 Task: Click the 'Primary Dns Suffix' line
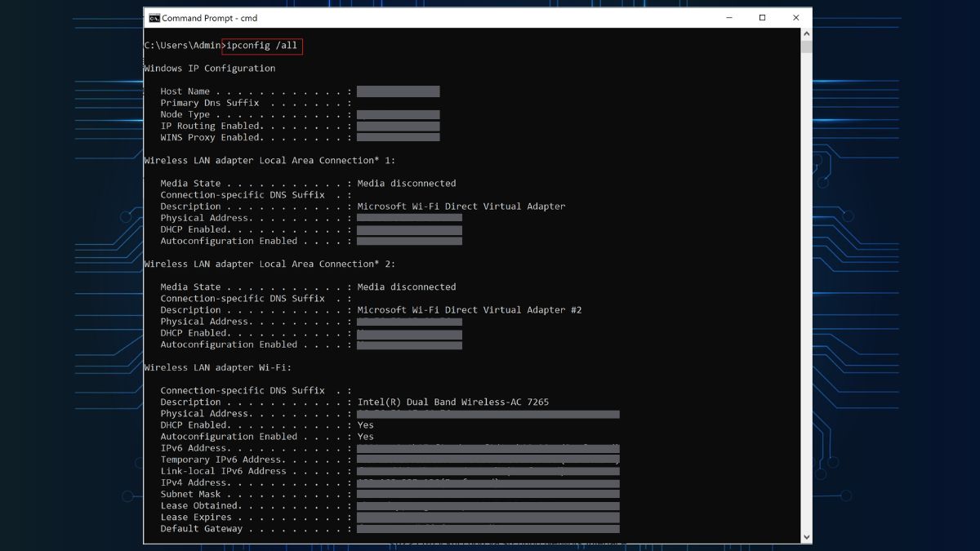(256, 103)
